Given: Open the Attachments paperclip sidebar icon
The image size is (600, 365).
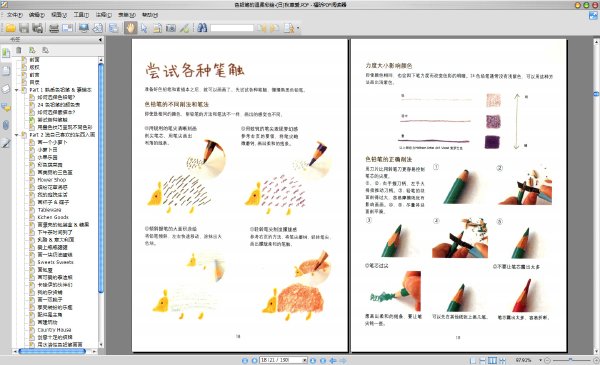Looking at the screenshot, I should click(6, 125).
